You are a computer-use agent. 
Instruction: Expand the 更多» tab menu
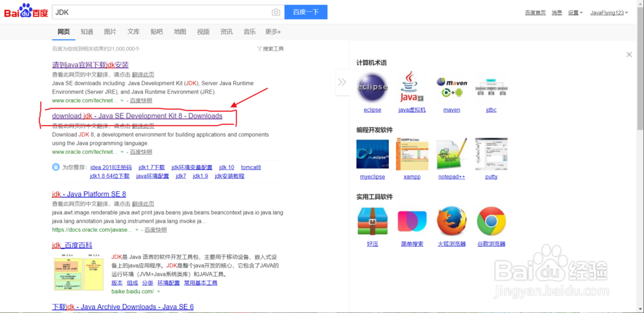point(272,32)
